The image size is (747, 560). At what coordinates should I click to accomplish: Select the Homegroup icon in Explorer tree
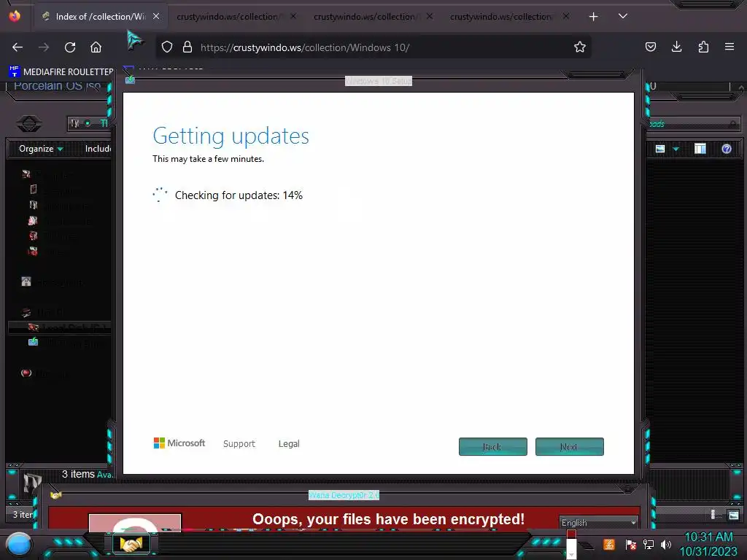pos(26,281)
